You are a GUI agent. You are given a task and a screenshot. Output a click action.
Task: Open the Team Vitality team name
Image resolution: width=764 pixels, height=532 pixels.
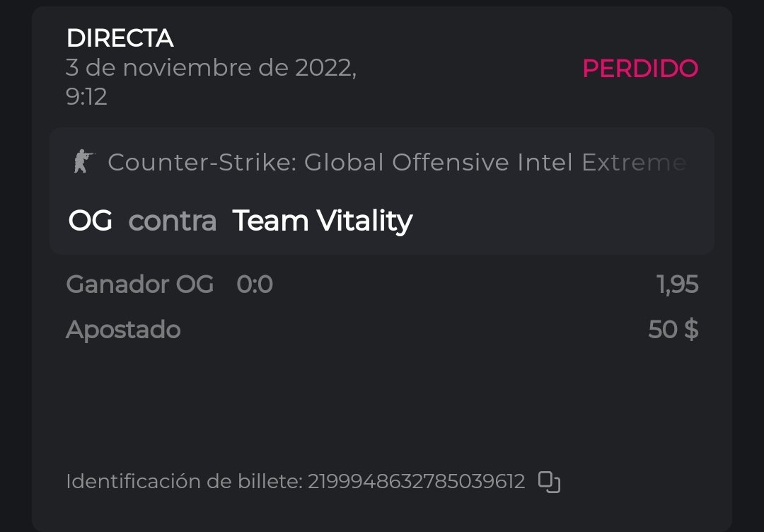[x=322, y=221]
